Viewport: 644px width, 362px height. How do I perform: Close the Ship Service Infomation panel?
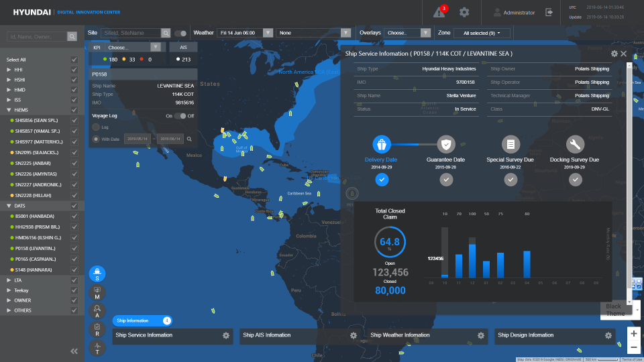pyautogui.click(x=624, y=54)
